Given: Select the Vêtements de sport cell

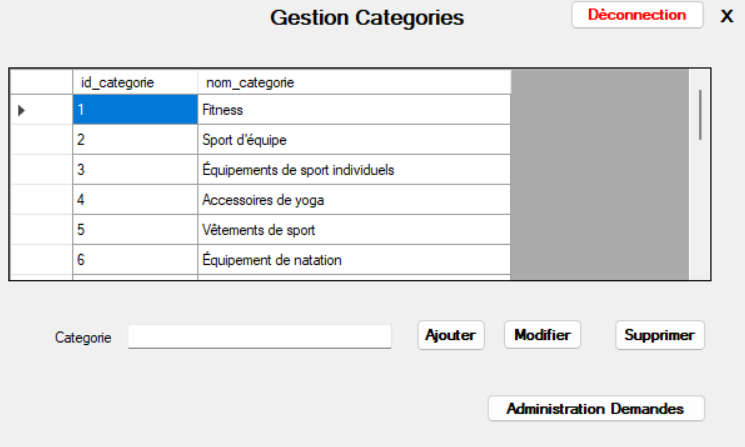Looking at the screenshot, I should tap(354, 230).
